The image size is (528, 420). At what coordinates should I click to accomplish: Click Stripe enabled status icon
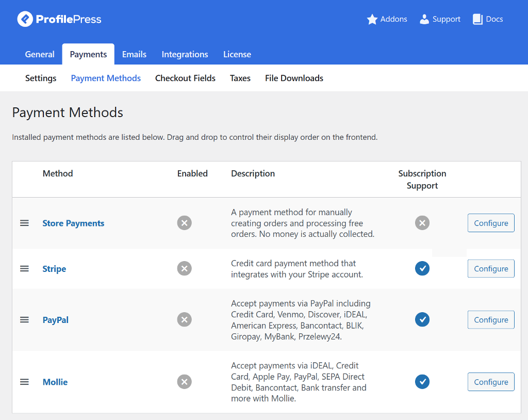click(x=185, y=268)
